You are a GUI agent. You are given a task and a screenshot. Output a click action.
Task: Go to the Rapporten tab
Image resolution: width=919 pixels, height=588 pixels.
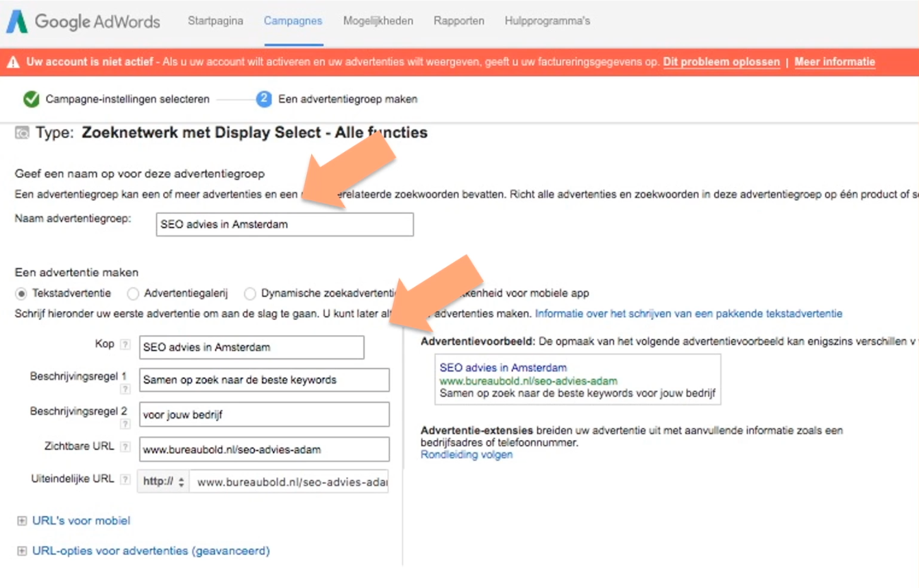click(x=458, y=21)
